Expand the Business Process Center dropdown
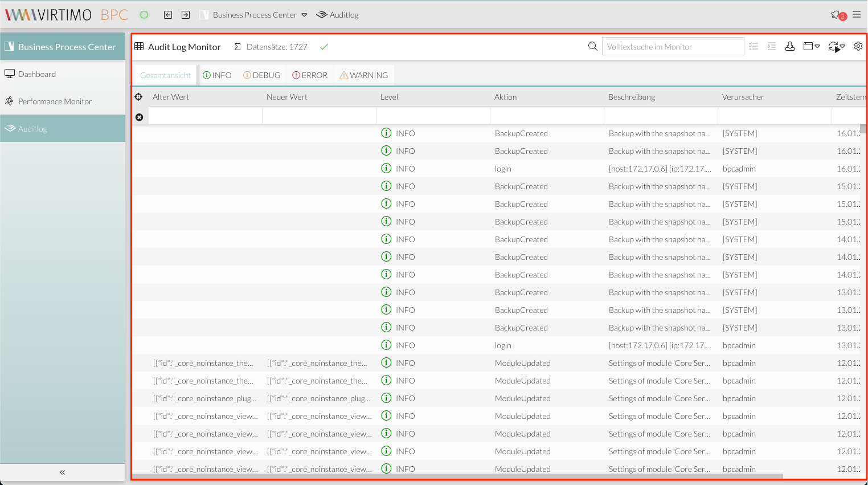The image size is (868, 485). (304, 15)
